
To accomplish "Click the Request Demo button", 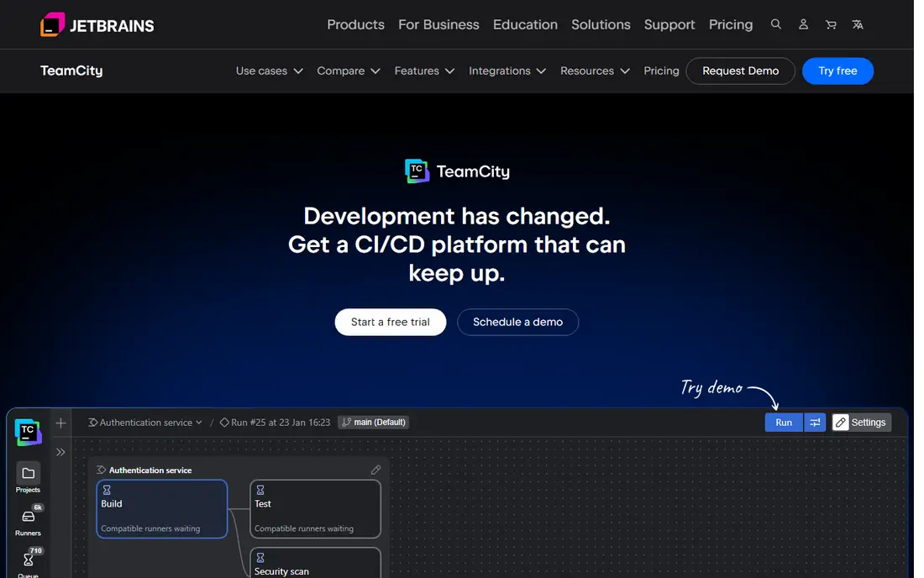I will click(x=740, y=71).
